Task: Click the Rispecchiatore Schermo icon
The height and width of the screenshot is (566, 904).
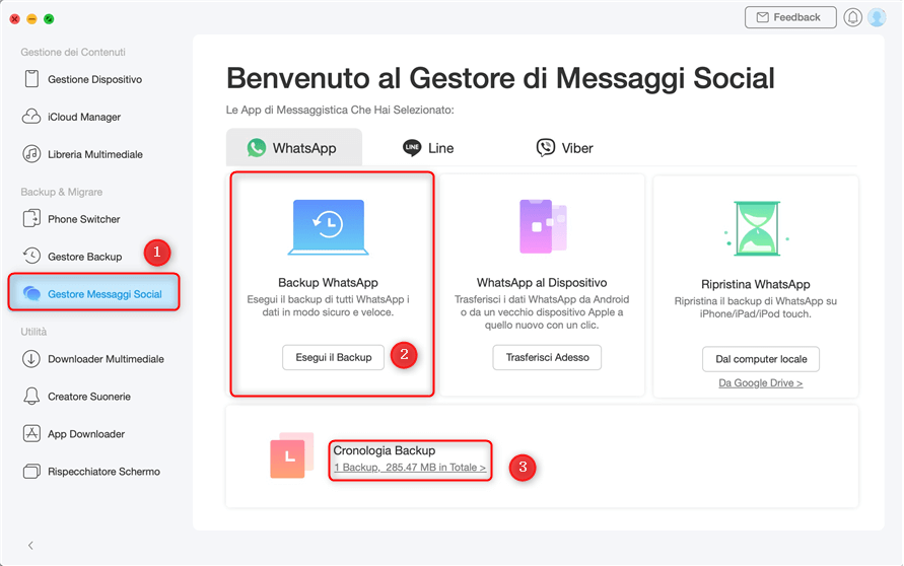Action: click(32, 471)
